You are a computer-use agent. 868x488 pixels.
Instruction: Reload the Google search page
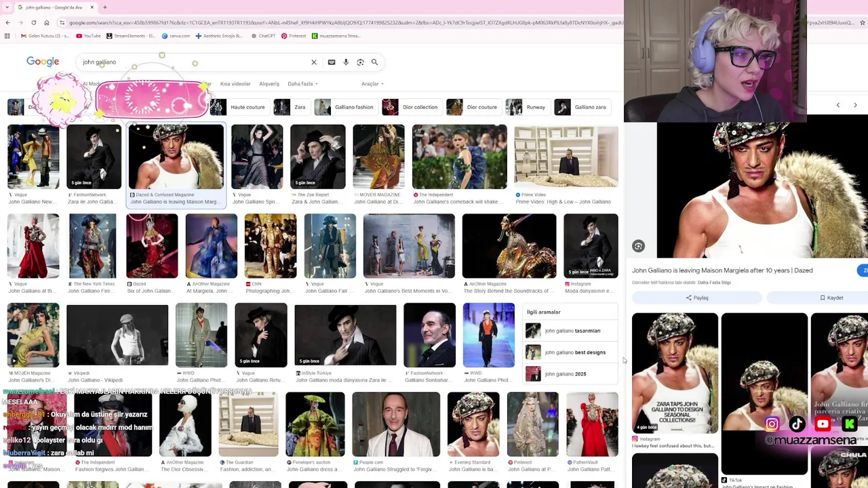coord(33,22)
